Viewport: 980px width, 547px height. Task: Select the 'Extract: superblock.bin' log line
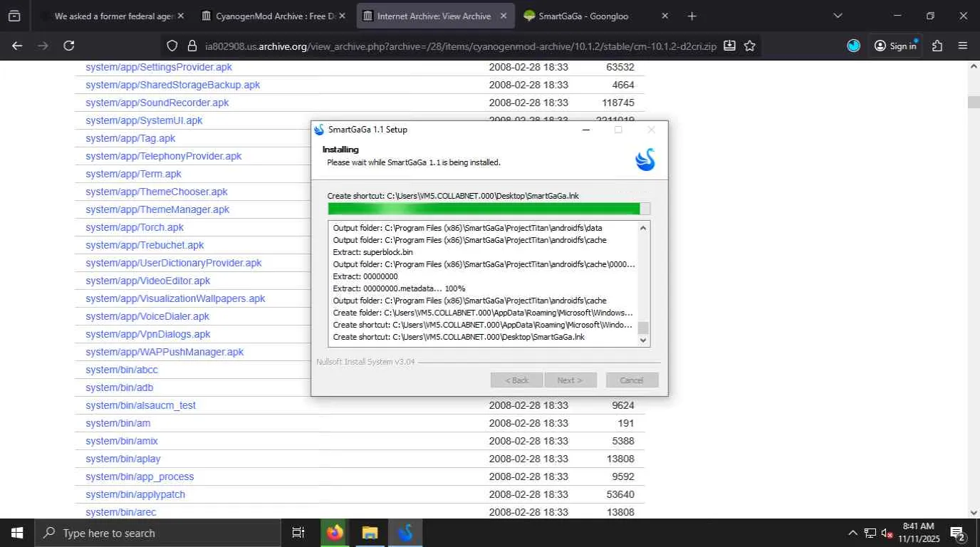pyautogui.click(x=372, y=252)
